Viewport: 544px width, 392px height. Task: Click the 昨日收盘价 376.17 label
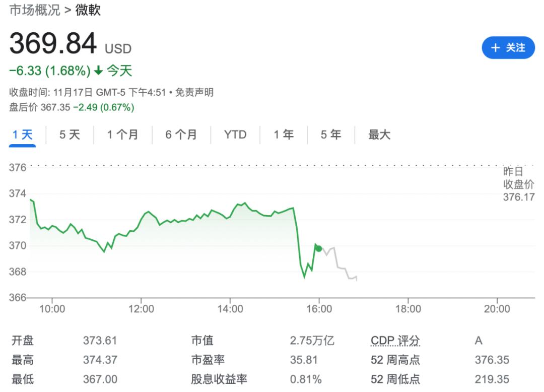click(518, 184)
